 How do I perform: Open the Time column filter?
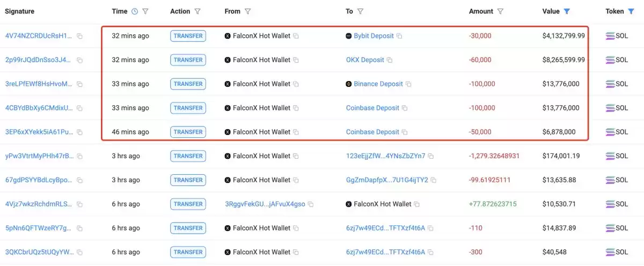pyautogui.click(x=145, y=11)
